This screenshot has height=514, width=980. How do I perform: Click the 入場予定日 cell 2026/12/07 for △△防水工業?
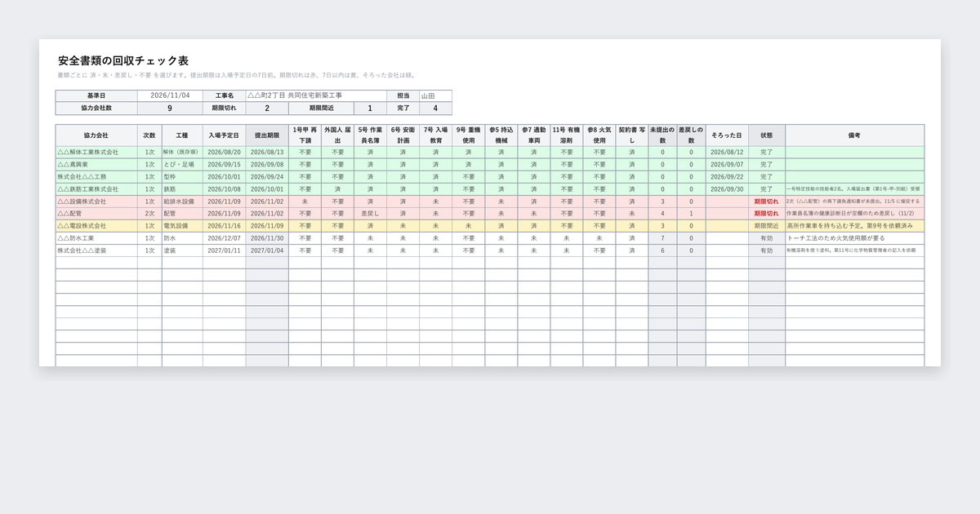point(225,238)
